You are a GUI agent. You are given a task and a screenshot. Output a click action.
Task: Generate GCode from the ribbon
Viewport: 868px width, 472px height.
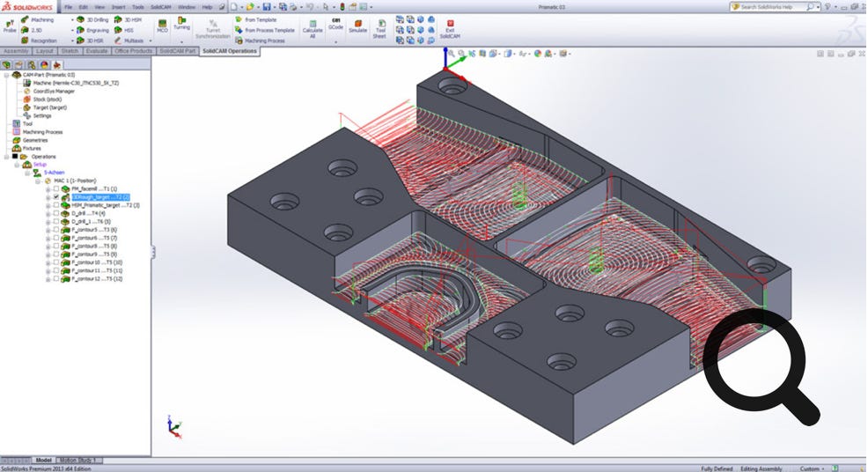(x=335, y=24)
